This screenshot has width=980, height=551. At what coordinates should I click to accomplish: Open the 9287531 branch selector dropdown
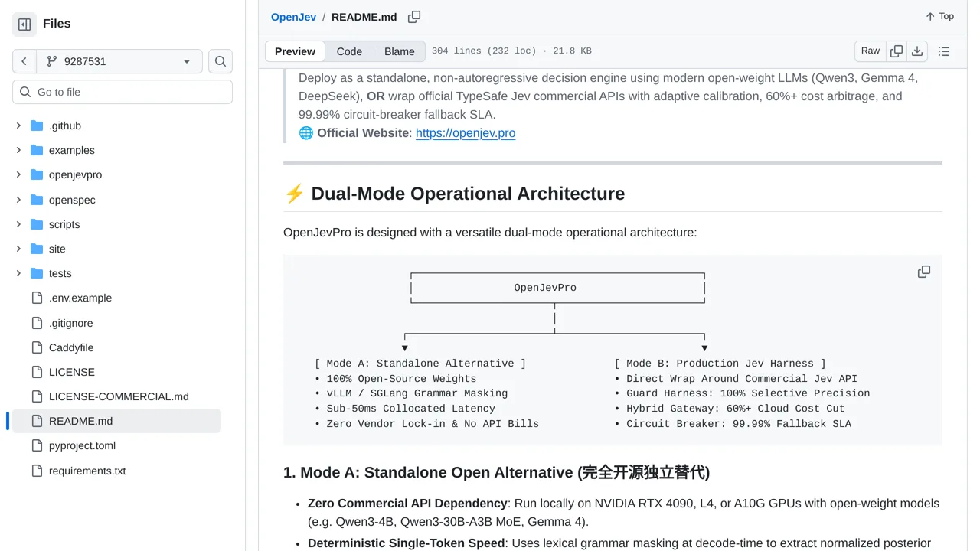tap(119, 61)
